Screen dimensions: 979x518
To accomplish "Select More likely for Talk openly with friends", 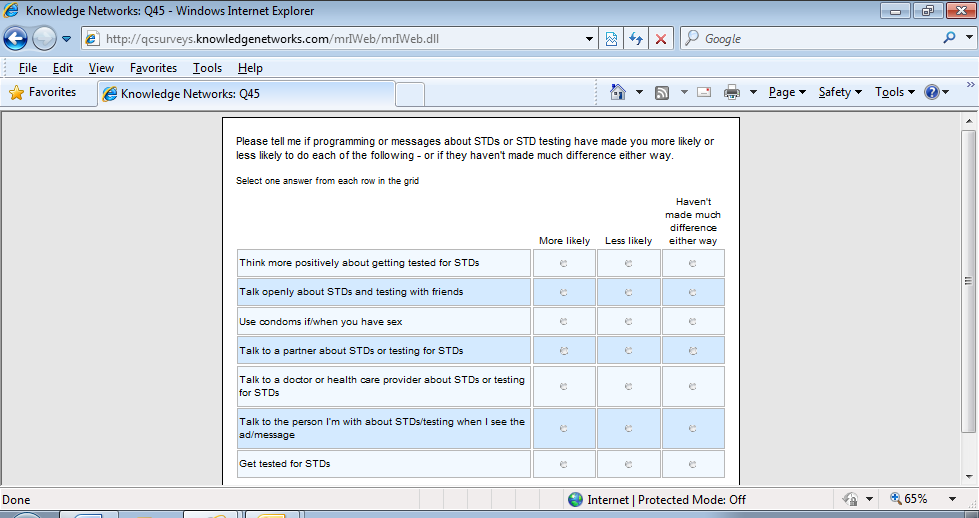I will (563, 292).
